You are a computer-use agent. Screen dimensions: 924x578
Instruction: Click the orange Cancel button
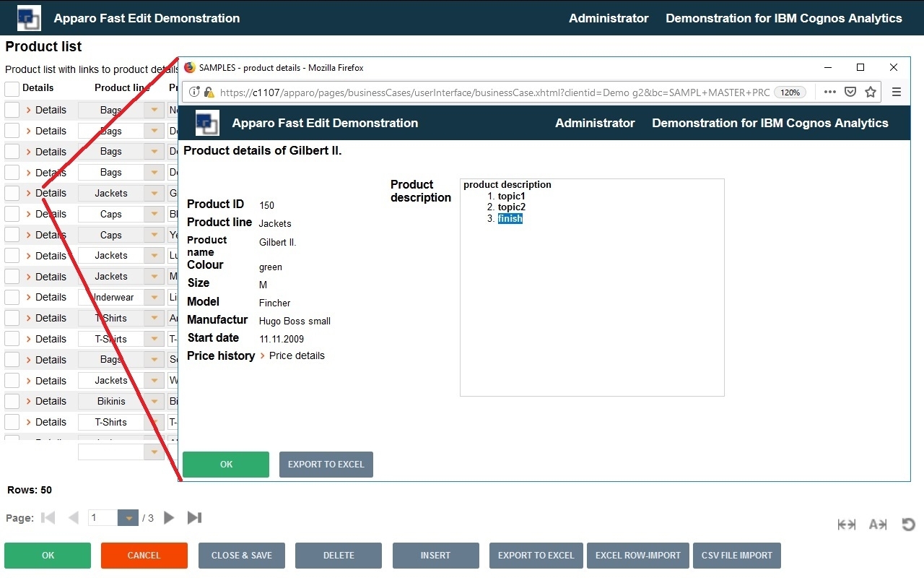pyautogui.click(x=144, y=556)
